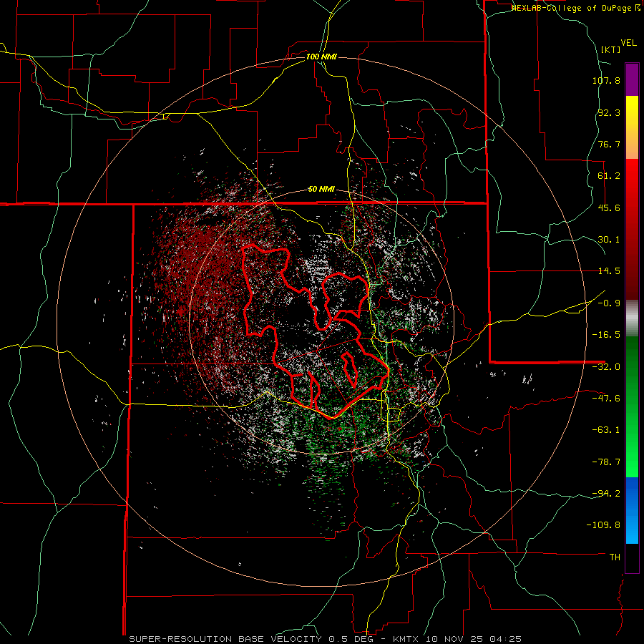
Task: Click the [KT] units label
Action: coord(611,49)
